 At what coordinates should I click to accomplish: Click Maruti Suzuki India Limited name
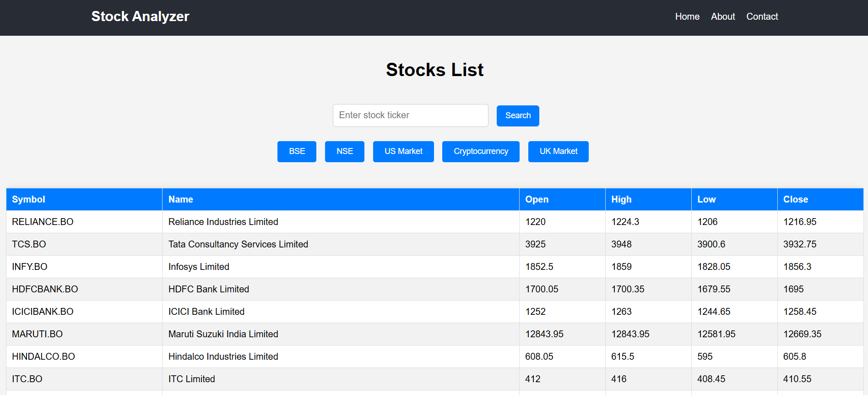[223, 334]
